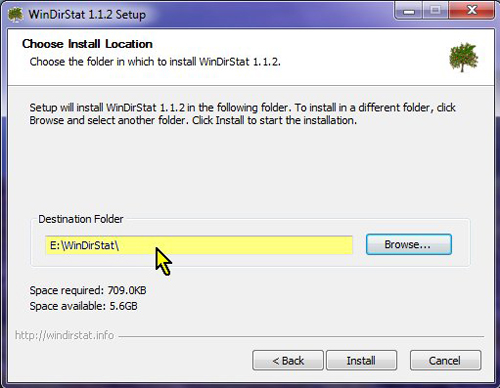Click the Space required: 709.0KB label

pyautogui.click(x=88, y=290)
